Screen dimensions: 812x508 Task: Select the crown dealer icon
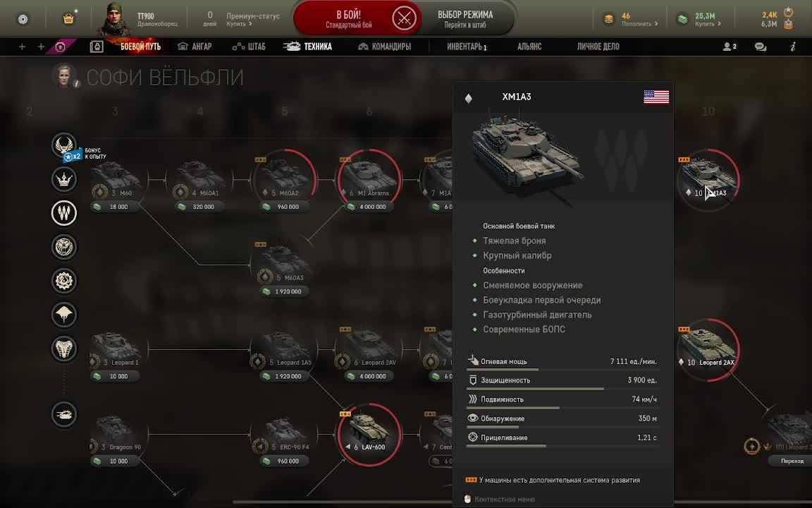pos(63,179)
